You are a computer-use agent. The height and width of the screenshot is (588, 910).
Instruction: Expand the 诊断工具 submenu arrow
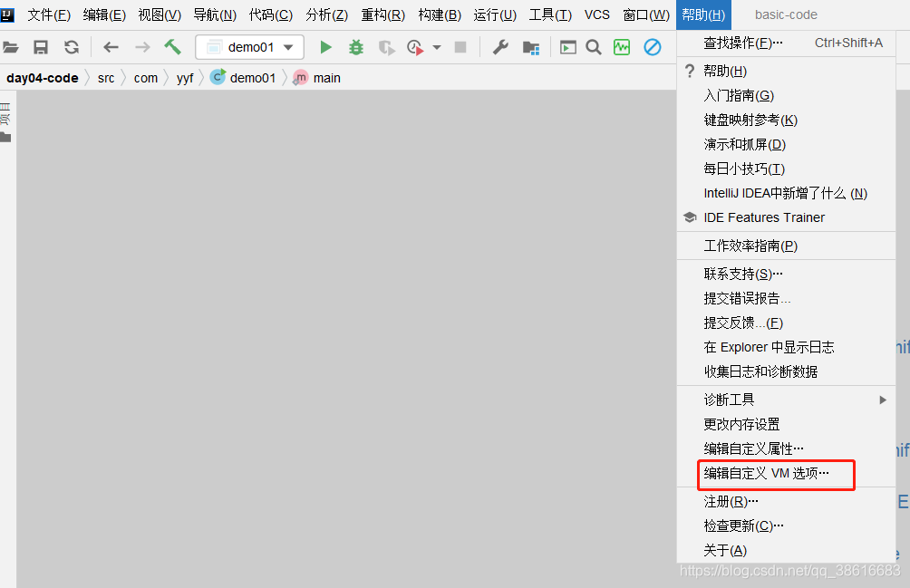coord(882,400)
